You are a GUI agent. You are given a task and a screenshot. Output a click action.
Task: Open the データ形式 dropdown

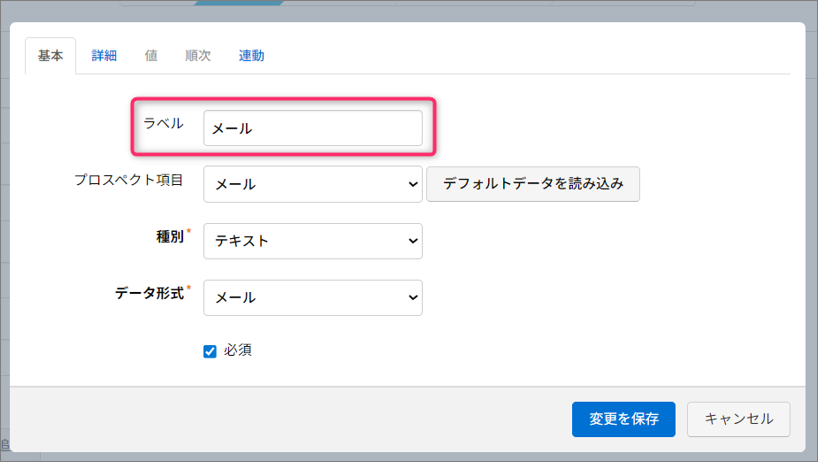click(x=312, y=297)
